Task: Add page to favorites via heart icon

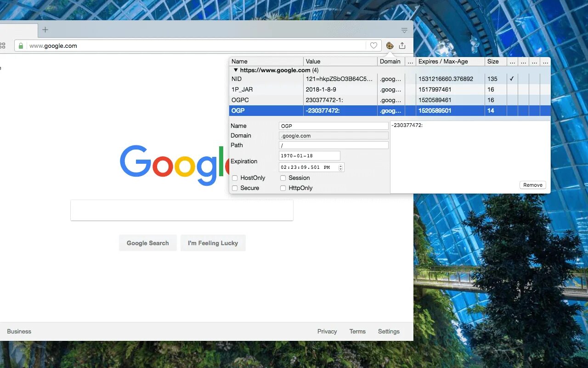Action: (x=373, y=45)
